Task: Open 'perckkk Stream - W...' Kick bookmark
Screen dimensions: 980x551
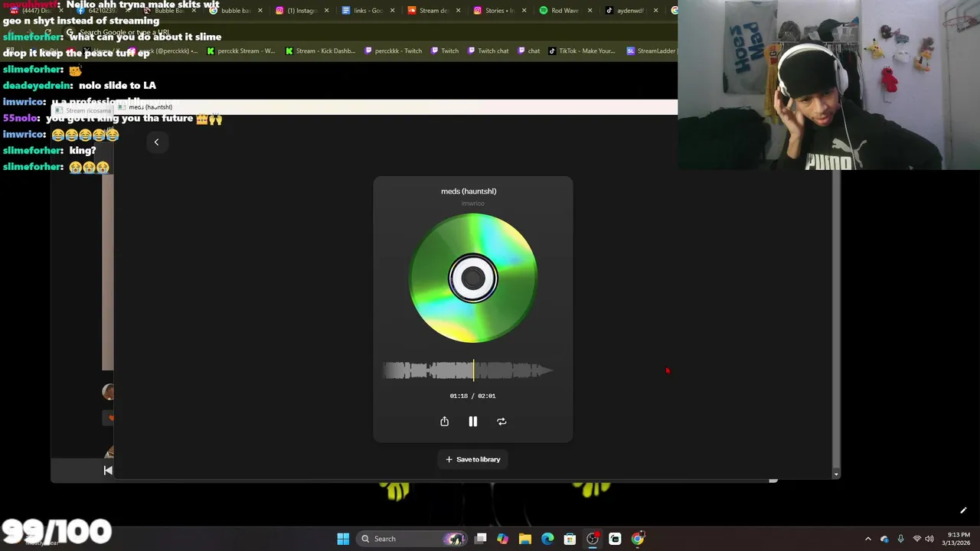Action: (241, 51)
